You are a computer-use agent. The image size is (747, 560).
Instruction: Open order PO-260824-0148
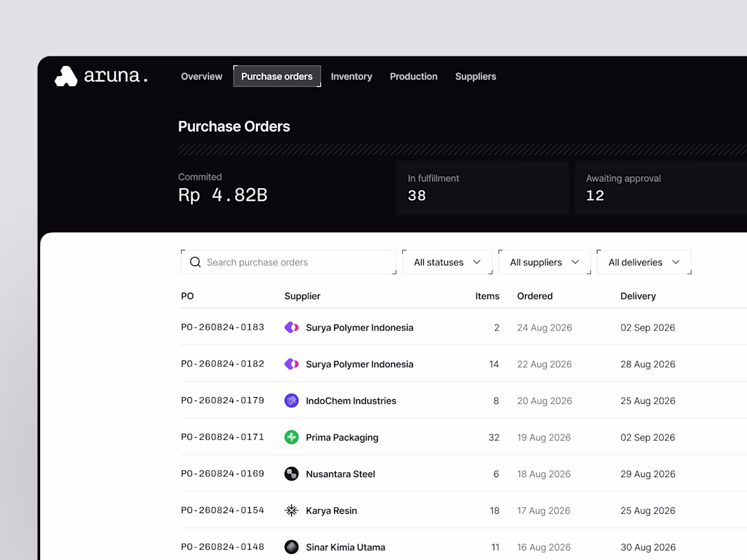223,546
